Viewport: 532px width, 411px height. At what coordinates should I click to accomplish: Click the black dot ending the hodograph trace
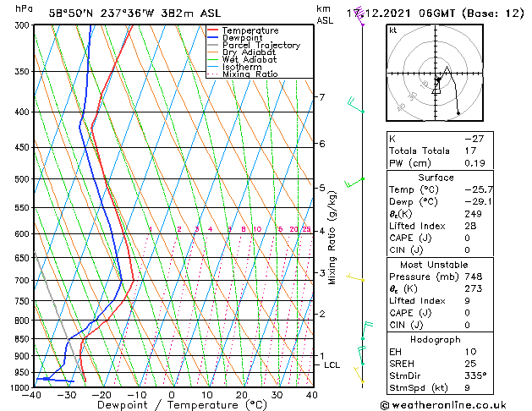[458, 112]
